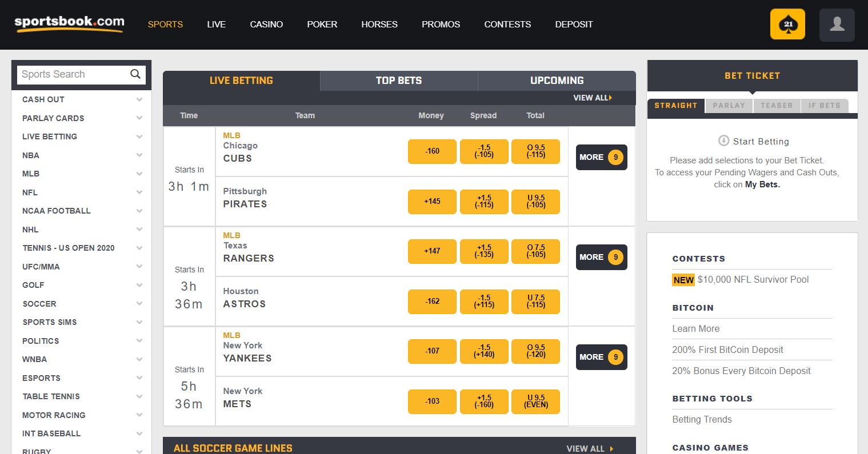Switch to the LIVE BETTING tab
Viewport: 868px width, 454px height.
tap(241, 81)
